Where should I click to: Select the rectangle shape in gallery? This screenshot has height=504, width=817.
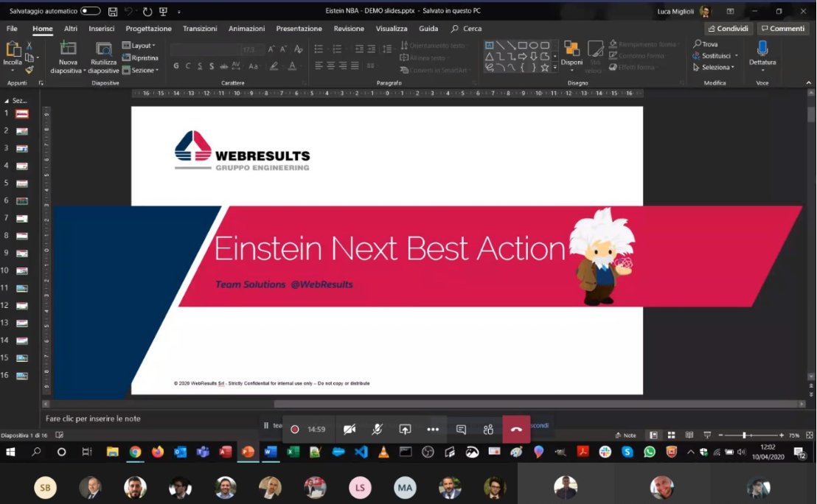coord(523,46)
